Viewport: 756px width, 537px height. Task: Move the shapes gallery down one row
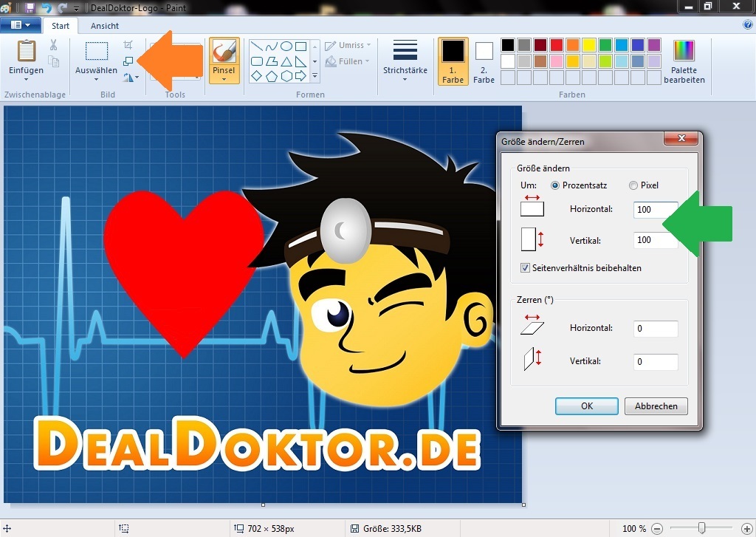[x=315, y=61]
